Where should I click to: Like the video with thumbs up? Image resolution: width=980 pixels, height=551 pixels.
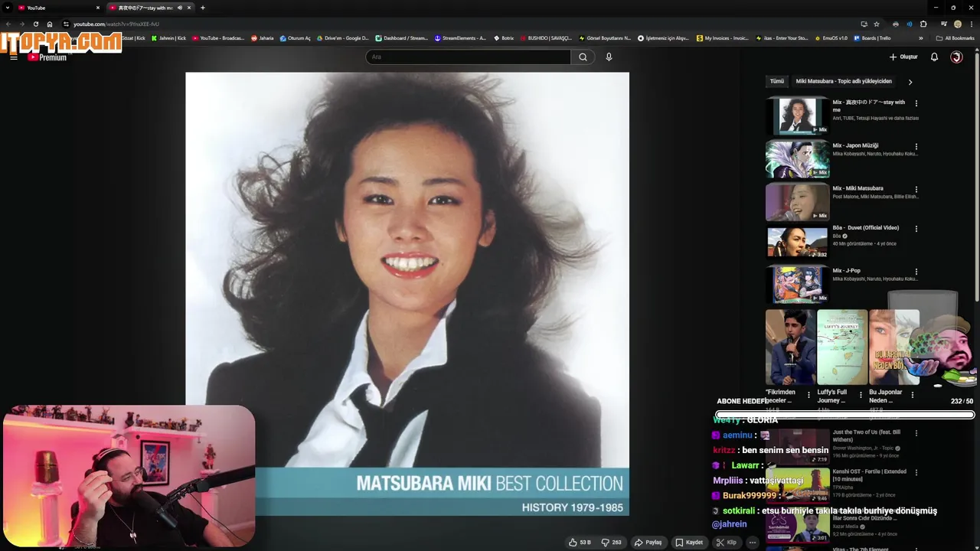coord(580,543)
